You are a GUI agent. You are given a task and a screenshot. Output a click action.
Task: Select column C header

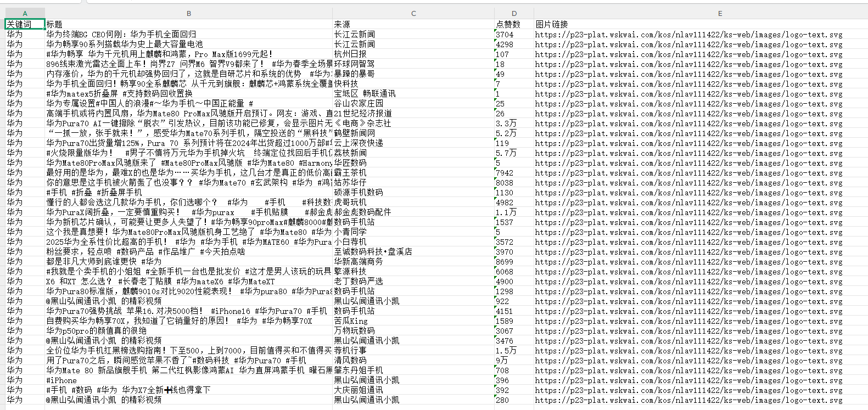coord(413,13)
